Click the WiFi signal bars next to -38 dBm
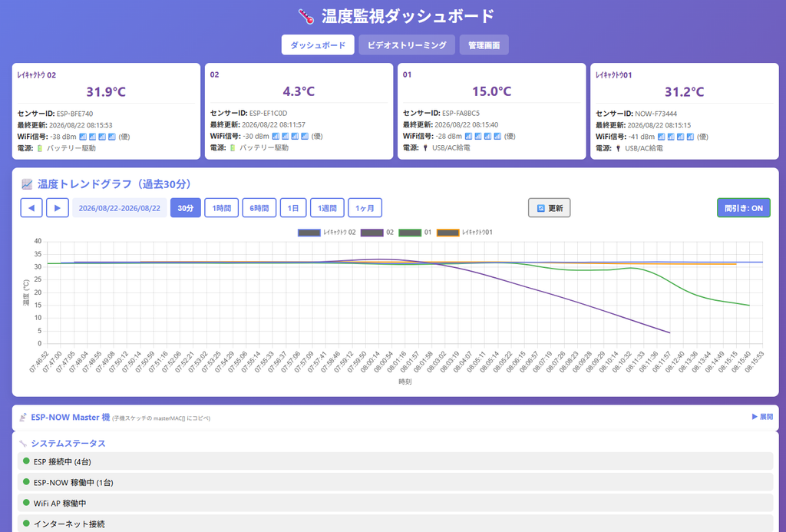This screenshot has width=786, height=532. (97, 137)
